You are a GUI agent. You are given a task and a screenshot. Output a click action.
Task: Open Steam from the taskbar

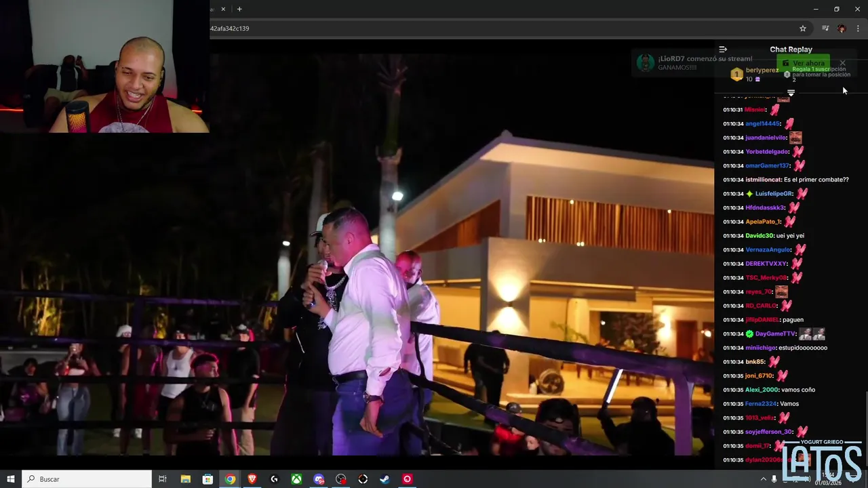[384, 479]
